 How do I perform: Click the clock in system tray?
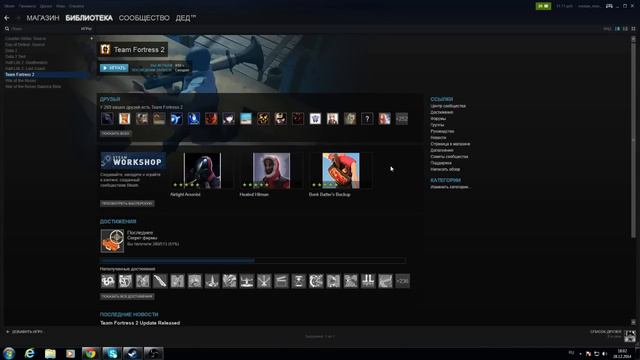pyautogui.click(x=622, y=353)
